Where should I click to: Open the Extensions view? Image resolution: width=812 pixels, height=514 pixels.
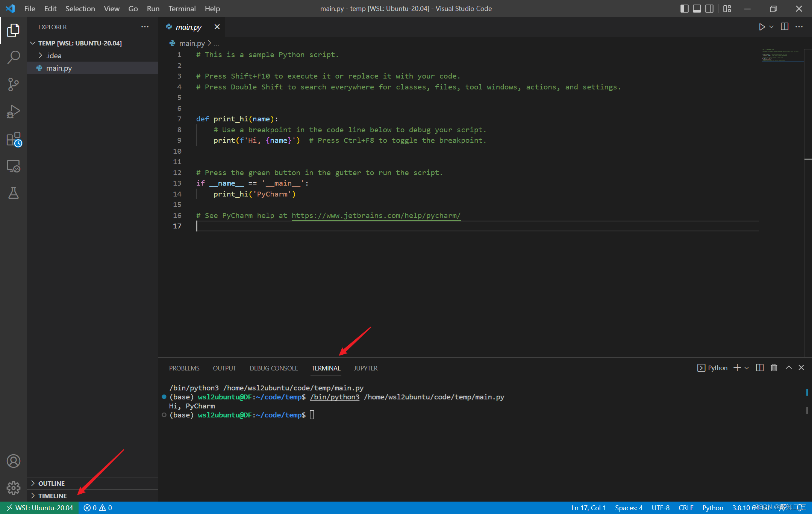pos(14,139)
